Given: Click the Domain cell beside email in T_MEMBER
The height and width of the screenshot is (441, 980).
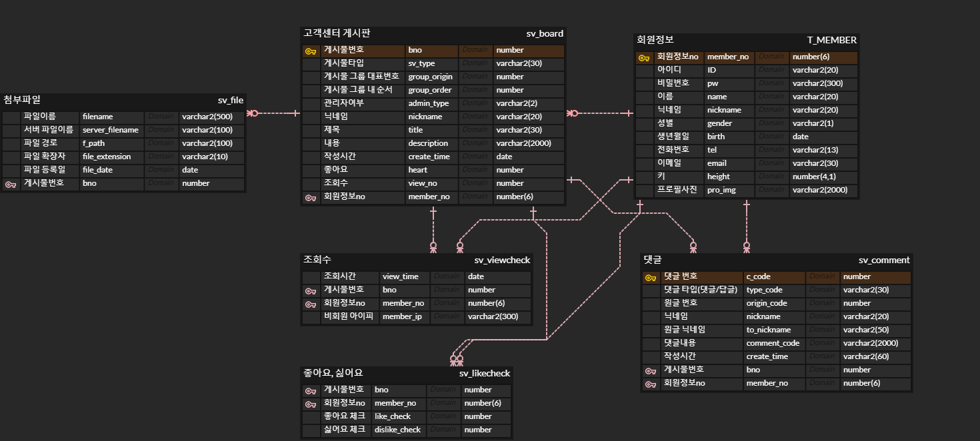Looking at the screenshot, I should 771,163.
